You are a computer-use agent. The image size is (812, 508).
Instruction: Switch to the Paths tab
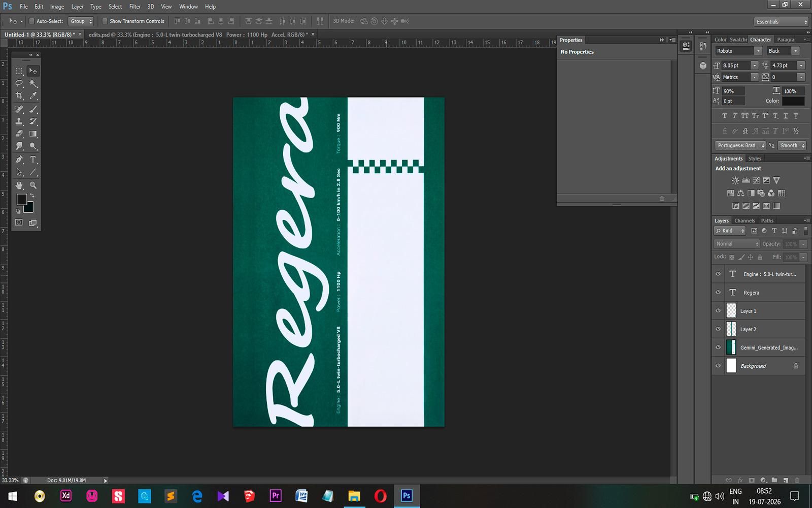tap(767, 220)
